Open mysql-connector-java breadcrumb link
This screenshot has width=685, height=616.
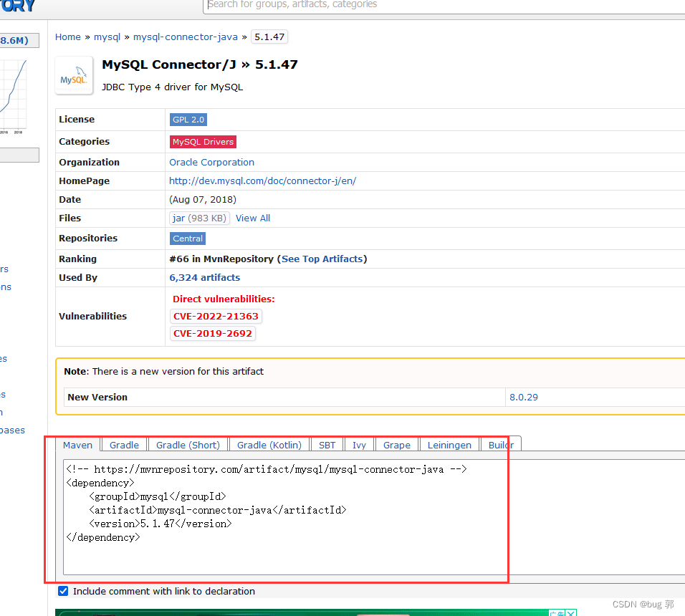[x=186, y=37]
